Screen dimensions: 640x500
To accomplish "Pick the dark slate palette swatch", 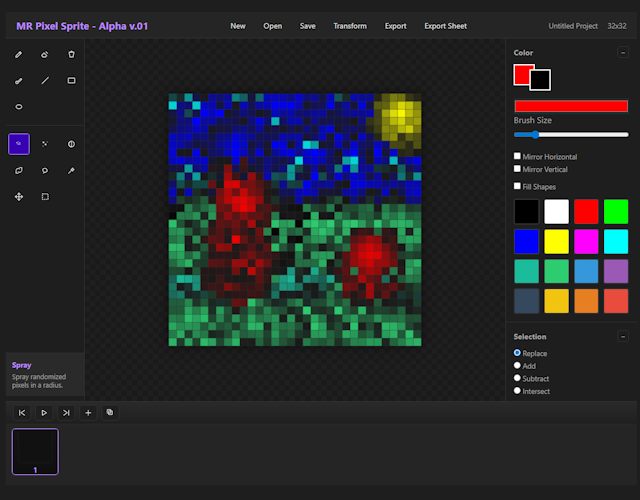I will pos(527,301).
